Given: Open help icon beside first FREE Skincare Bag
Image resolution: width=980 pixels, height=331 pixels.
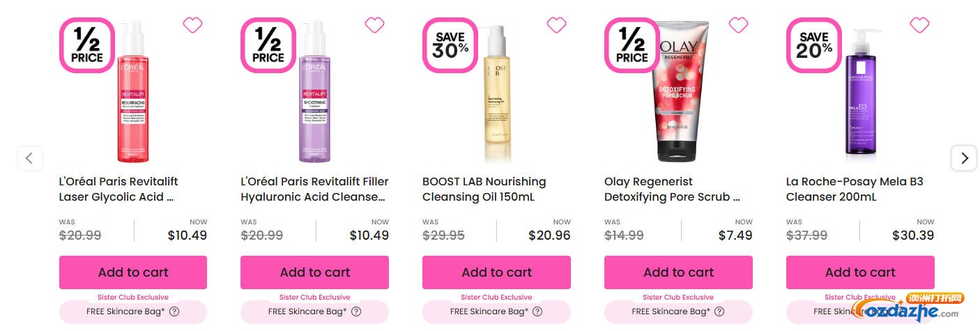Looking at the screenshot, I should (x=174, y=311).
